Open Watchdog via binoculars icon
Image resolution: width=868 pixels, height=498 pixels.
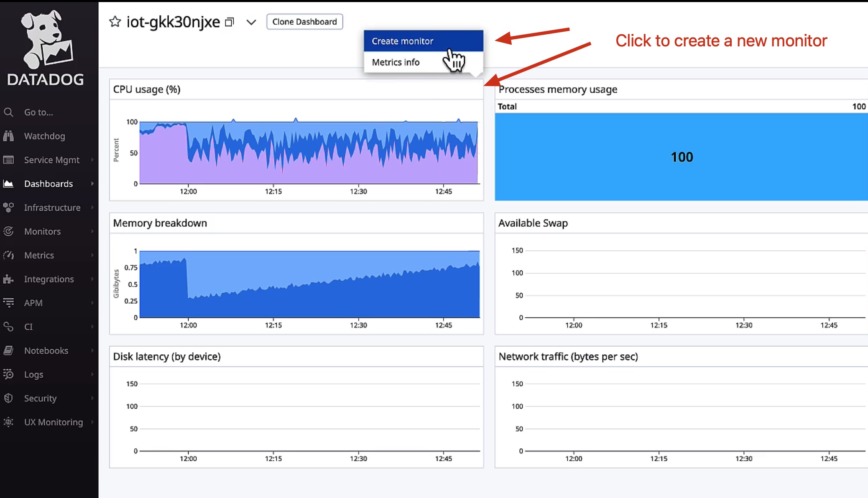pos(8,136)
